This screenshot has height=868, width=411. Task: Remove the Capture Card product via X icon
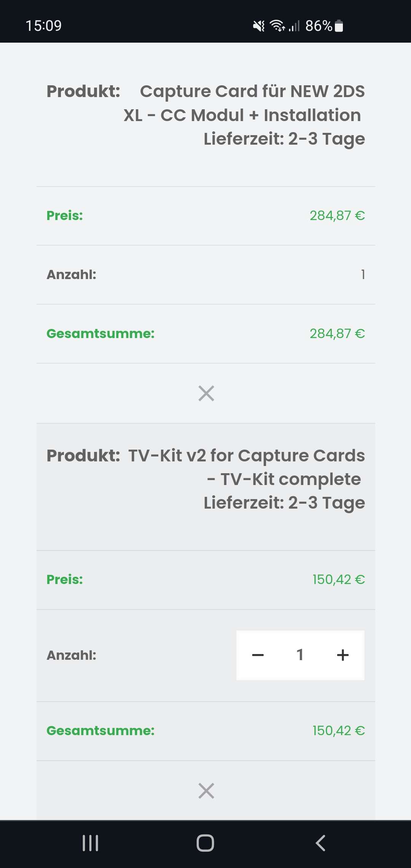pyautogui.click(x=206, y=393)
